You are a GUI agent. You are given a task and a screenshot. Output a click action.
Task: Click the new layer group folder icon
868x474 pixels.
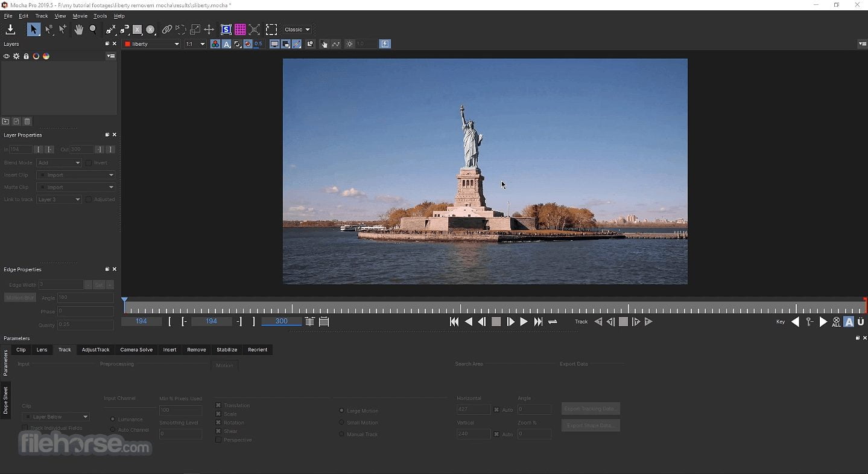click(5, 121)
